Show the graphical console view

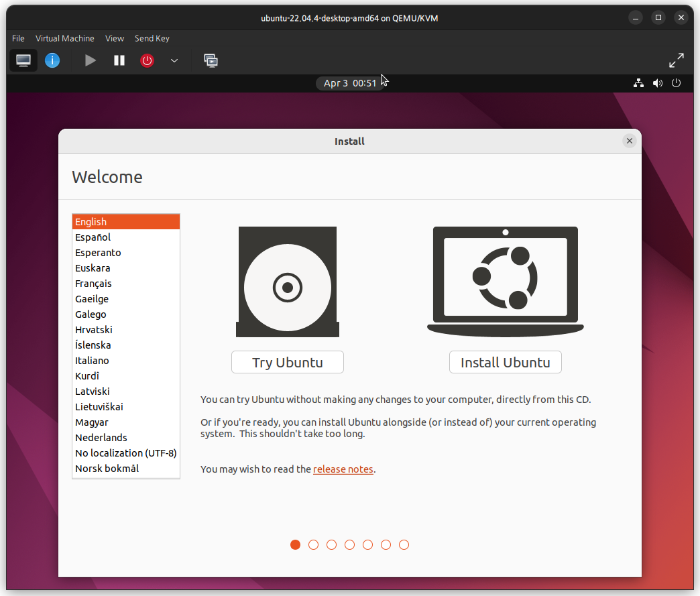tap(23, 60)
